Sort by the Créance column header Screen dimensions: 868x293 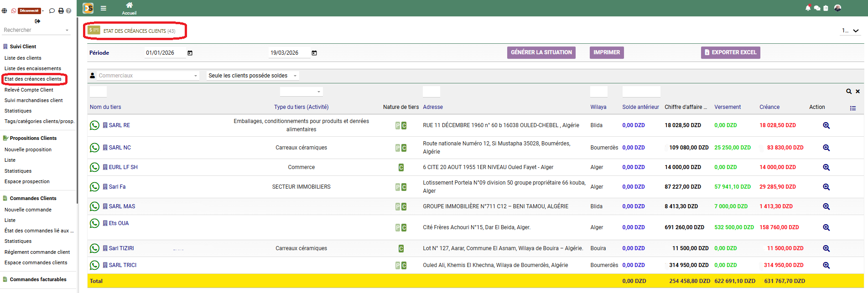(x=769, y=107)
